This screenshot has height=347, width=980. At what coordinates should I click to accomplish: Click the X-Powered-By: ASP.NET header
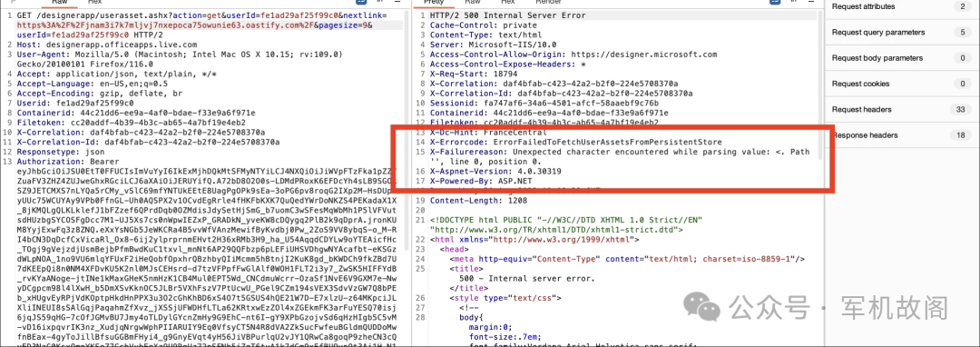pyautogui.click(x=480, y=181)
